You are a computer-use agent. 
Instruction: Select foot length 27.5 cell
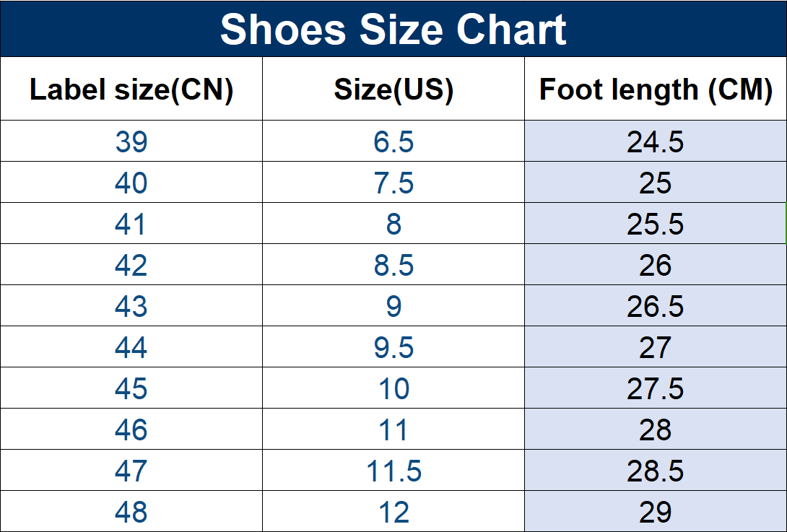coord(656,388)
